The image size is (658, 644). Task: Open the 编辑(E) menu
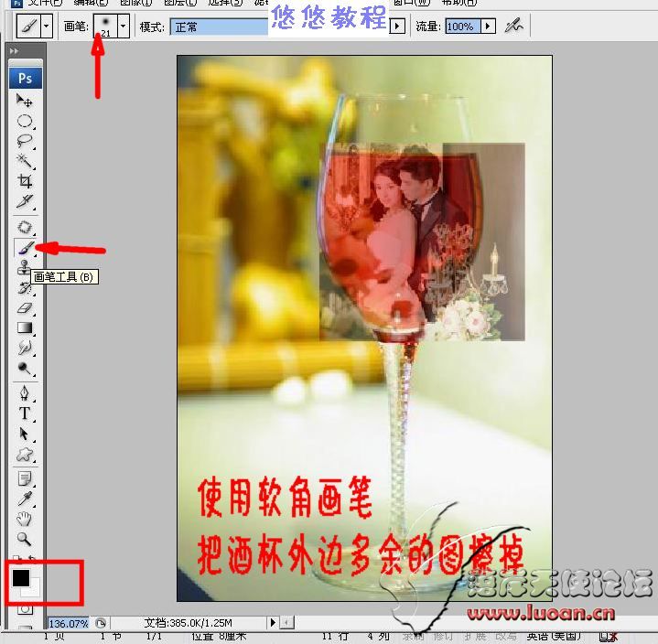(91, 3)
